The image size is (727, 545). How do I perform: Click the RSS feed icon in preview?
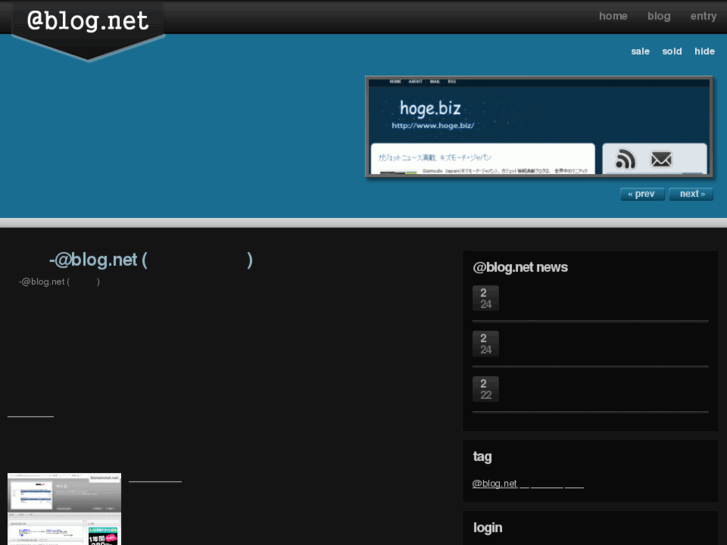click(x=625, y=159)
